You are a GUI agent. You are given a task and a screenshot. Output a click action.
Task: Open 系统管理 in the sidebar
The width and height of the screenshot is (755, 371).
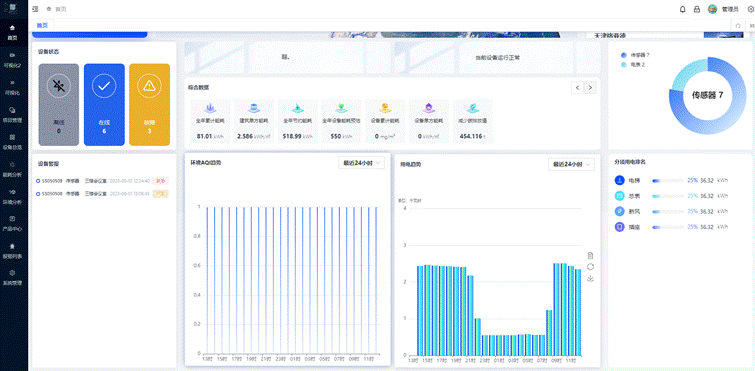coord(13,278)
